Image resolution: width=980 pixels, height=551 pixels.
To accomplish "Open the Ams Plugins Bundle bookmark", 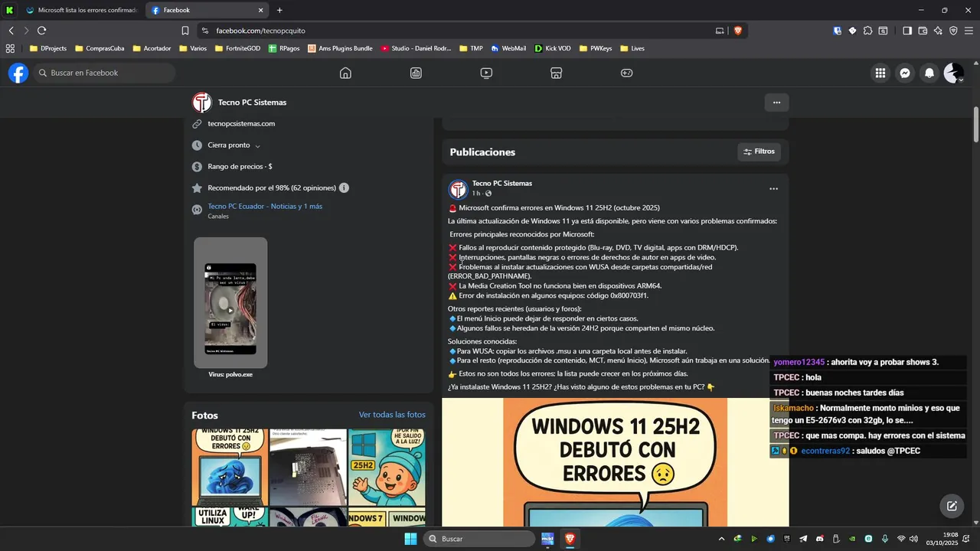I will click(341, 48).
